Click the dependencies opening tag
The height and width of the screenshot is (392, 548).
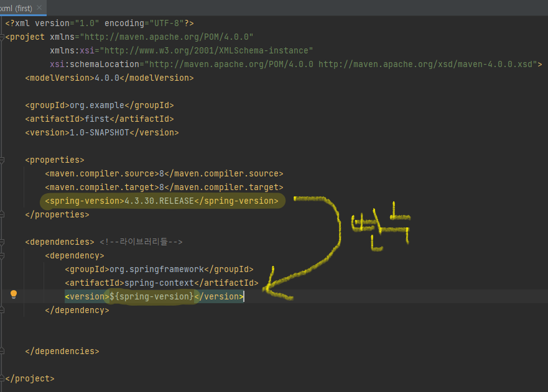tap(59, 242)
